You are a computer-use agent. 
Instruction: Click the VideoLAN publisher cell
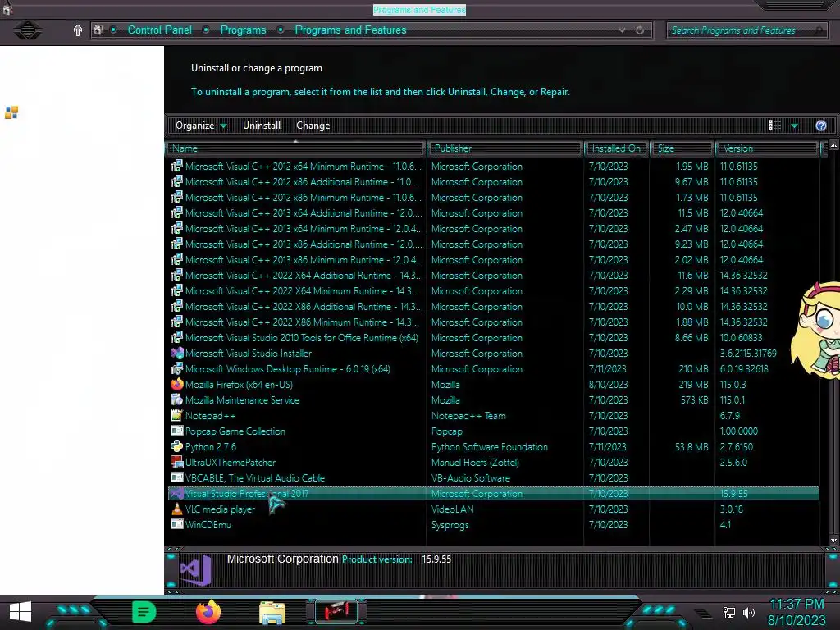coord(453,509)
